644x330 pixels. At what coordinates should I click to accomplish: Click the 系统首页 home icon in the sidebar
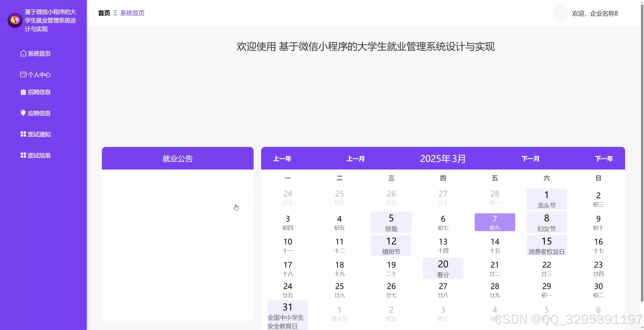click(x=23, y=53)
